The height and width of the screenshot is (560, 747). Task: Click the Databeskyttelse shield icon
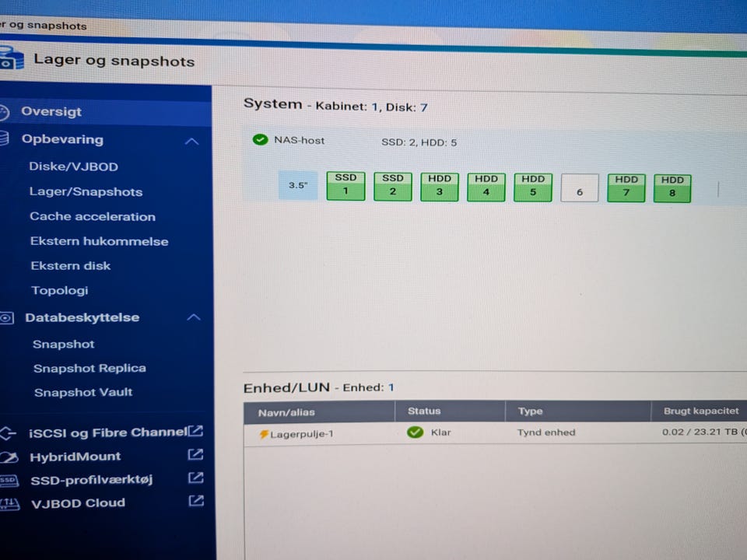[7, 317]
